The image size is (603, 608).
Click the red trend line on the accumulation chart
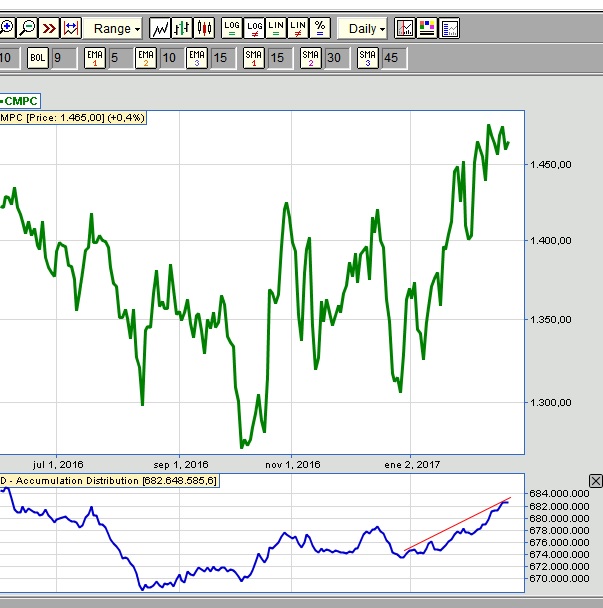pos(460,522)
